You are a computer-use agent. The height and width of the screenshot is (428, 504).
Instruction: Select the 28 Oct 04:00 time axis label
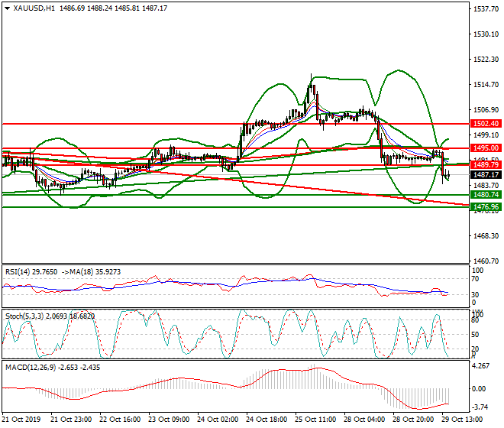pos(364,420)
